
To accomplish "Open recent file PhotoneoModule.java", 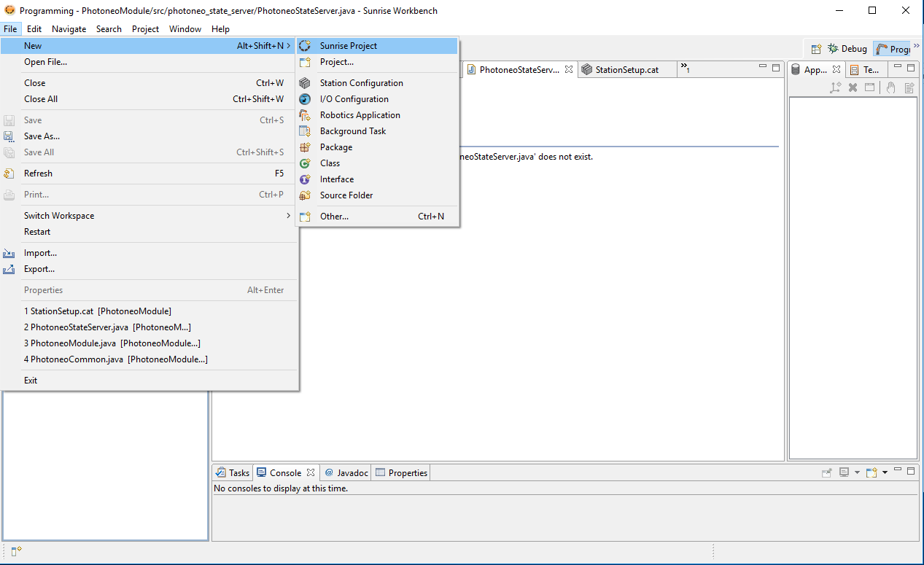I will tap(149, 343).
